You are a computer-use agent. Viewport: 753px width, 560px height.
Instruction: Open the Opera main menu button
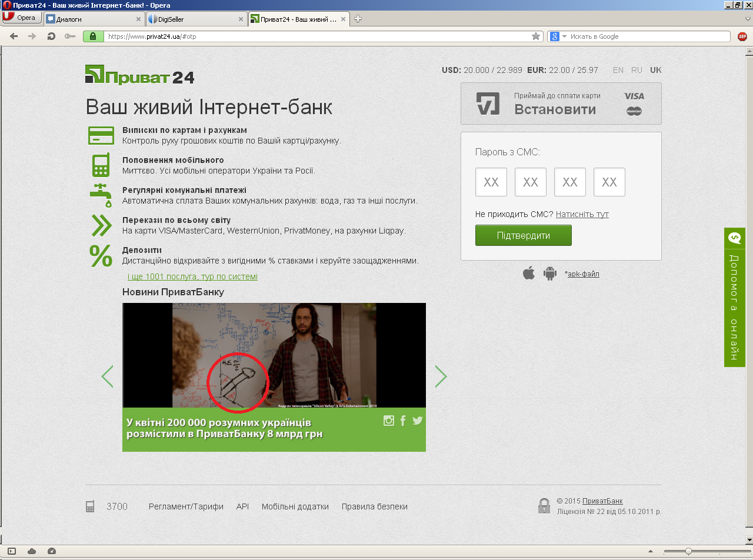(22, 18)
